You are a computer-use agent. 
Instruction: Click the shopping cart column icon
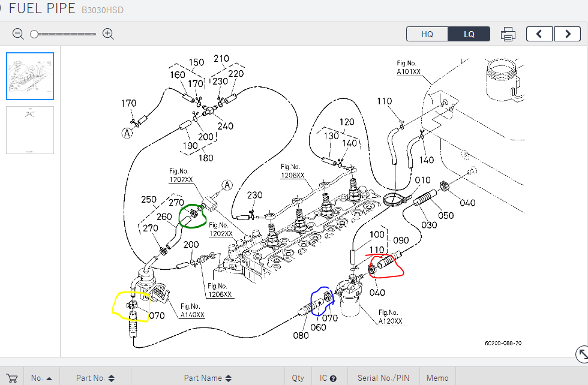pyautogui.click(x=12, y=378)
